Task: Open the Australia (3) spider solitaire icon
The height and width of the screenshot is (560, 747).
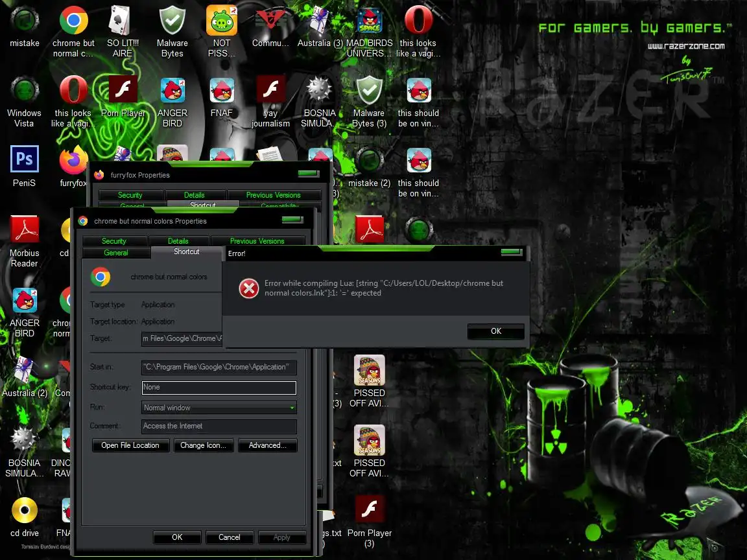Action: pyautogui.click(x=320, y=27)
